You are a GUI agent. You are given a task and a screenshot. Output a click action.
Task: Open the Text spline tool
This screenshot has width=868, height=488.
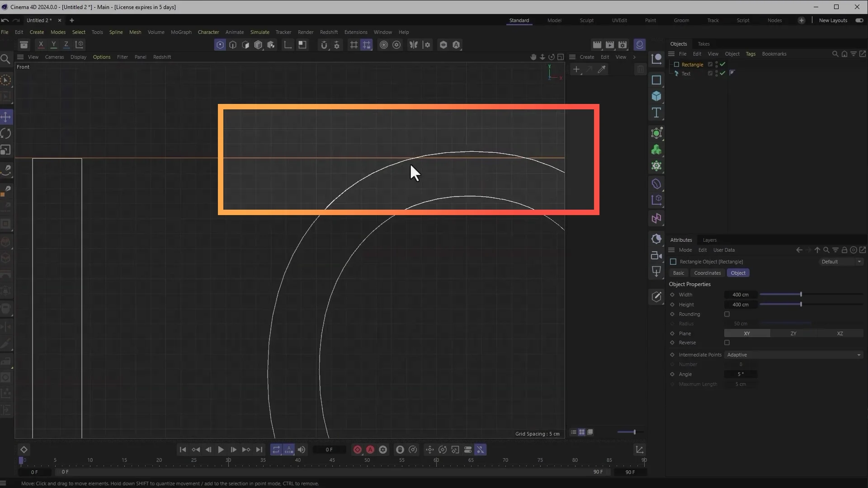(x=656, y=113)
